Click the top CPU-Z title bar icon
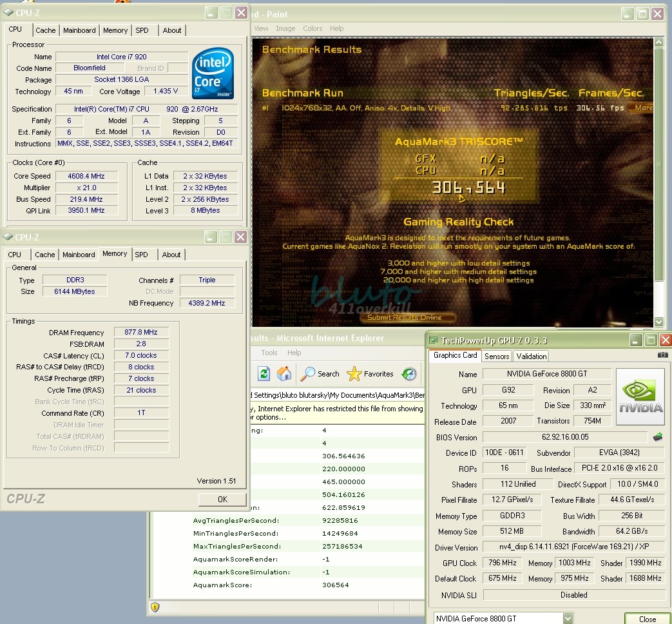 point(8,12)
